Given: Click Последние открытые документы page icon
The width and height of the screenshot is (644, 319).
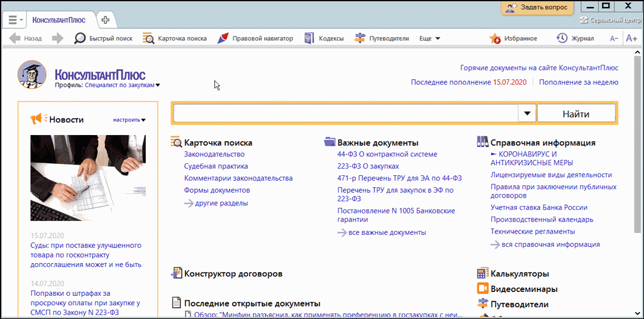Looking at the screenshot, I should point(176,303).
